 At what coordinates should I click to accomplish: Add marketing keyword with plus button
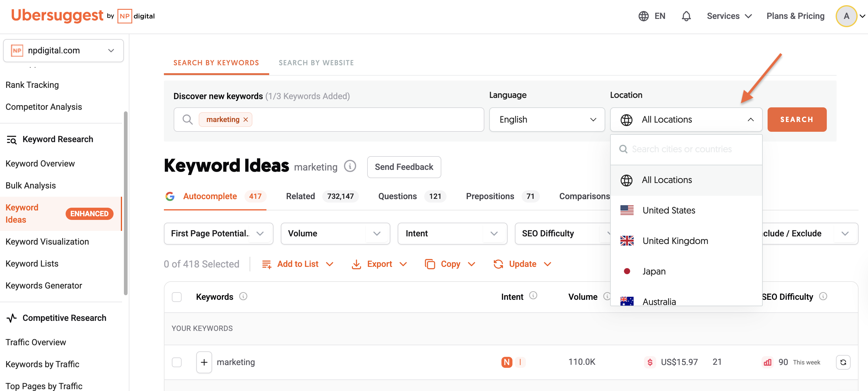204,362
